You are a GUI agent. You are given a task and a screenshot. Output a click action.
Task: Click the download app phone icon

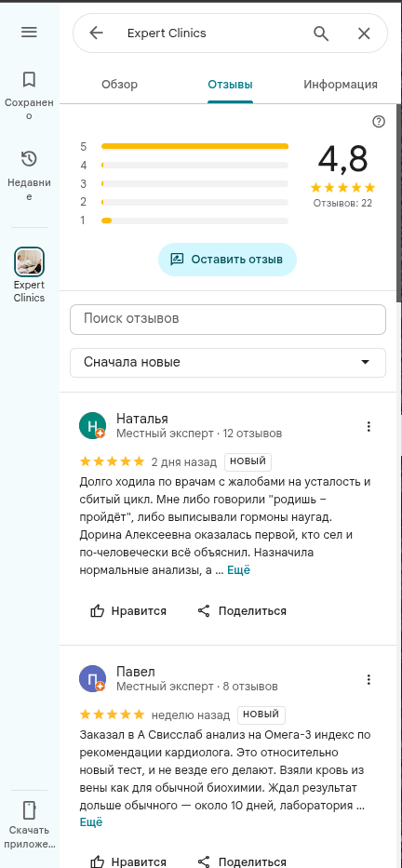pyautogui.click(x=29, y=810)
